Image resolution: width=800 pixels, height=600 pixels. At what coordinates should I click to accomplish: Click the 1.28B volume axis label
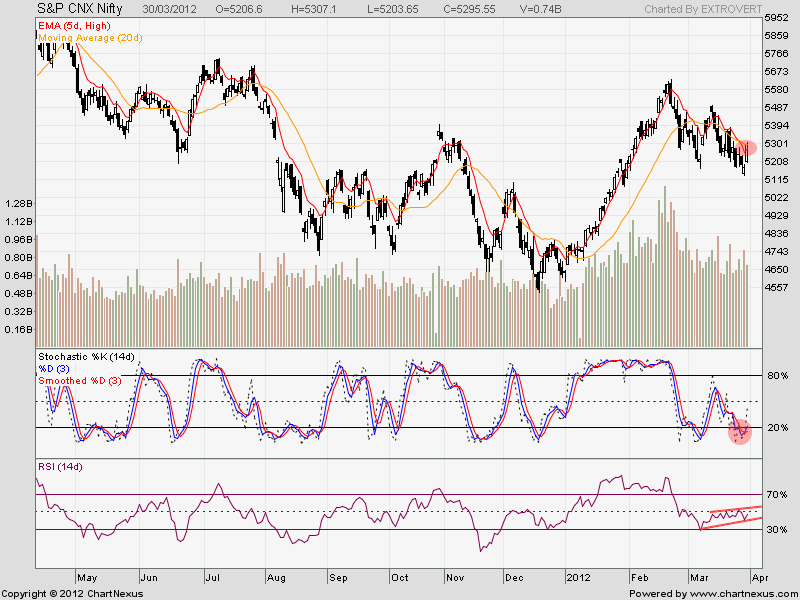pyautogui.click(x=19, y=203)
